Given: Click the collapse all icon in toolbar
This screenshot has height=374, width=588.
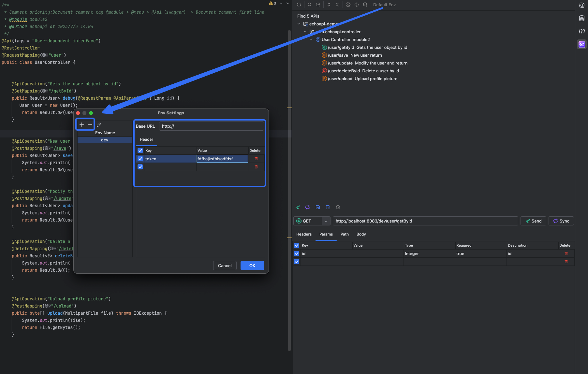Looking at the screenshot, I should pos(337,5).
